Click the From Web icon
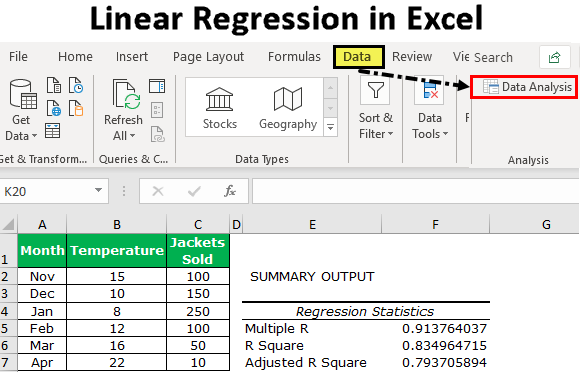The height and width of the screenshot is (372, 580). pos(54,108)
